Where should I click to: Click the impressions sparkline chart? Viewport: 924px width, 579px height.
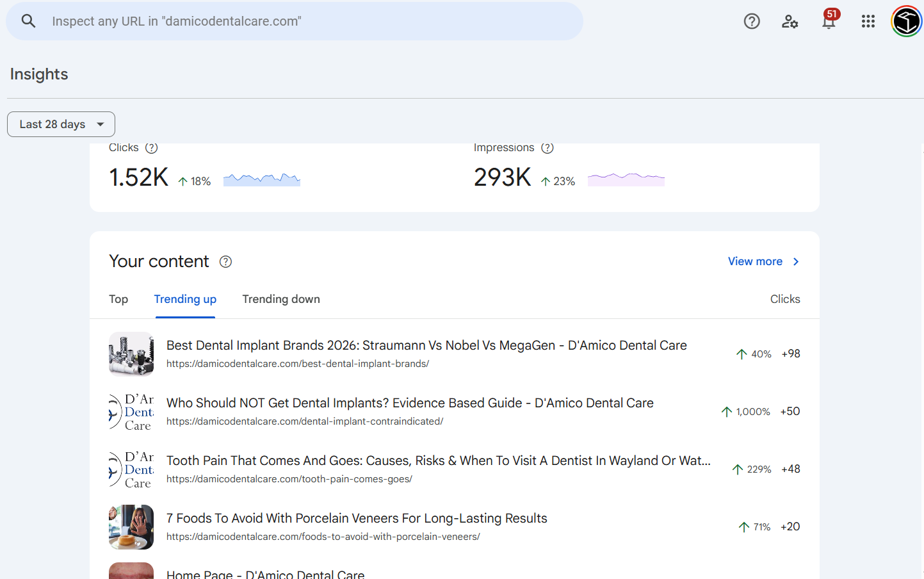click(626, 179)
